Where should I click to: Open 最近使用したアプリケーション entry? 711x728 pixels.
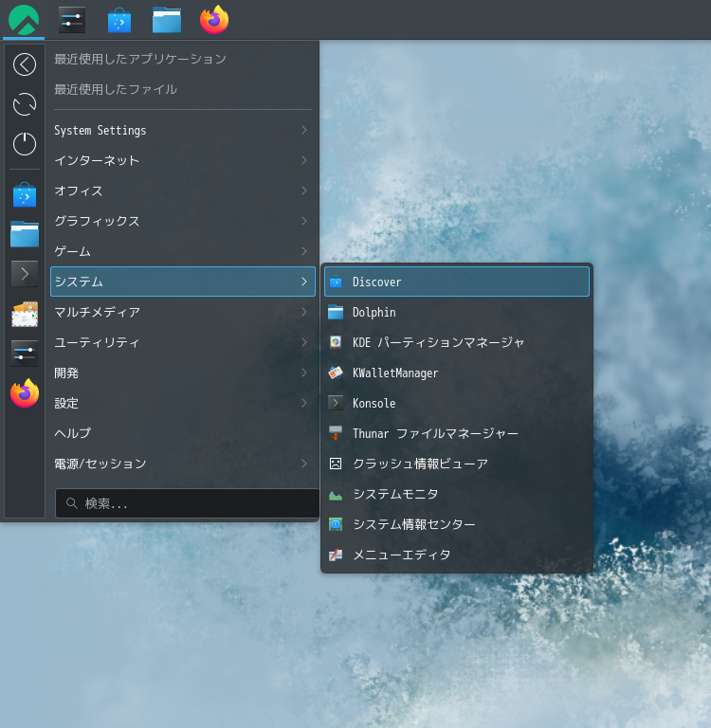click(x=139, y=59)
